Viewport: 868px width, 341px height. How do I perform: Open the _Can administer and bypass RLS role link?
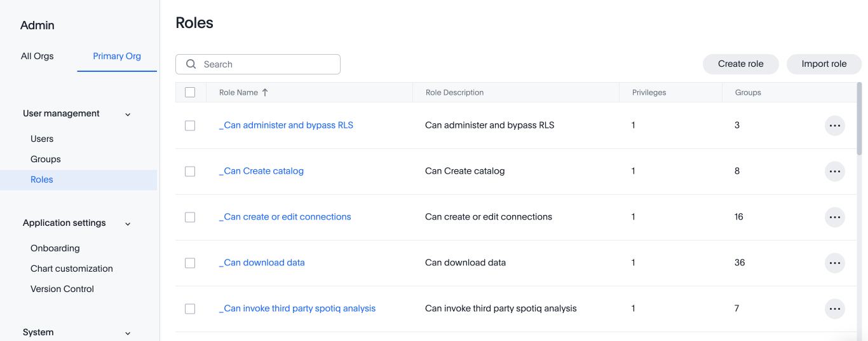(286, 125)
